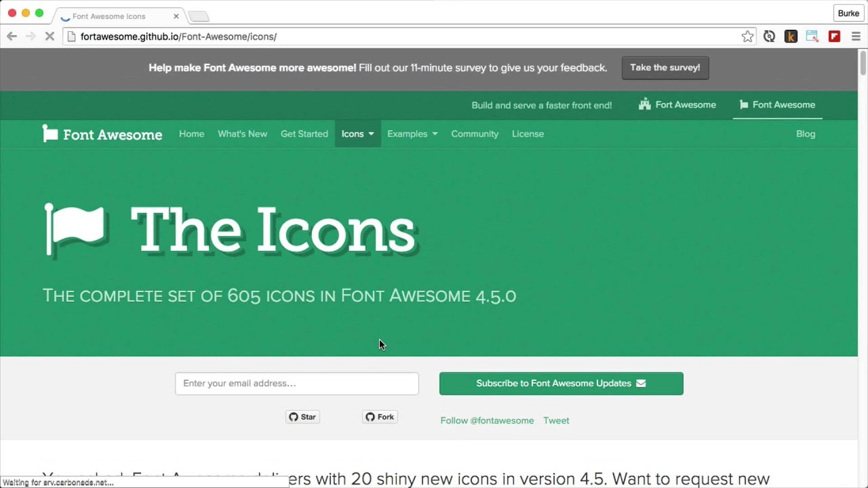Click the email address input field

coord(297,384)
